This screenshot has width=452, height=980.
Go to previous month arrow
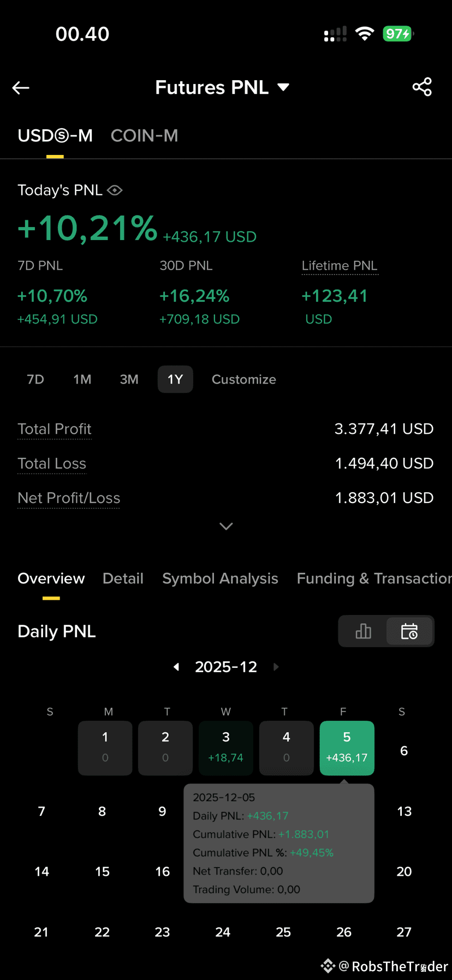tap(176, 667)
